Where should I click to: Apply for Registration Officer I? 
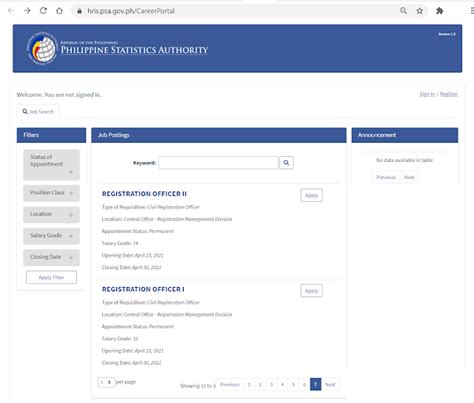(x=311, y=291)
